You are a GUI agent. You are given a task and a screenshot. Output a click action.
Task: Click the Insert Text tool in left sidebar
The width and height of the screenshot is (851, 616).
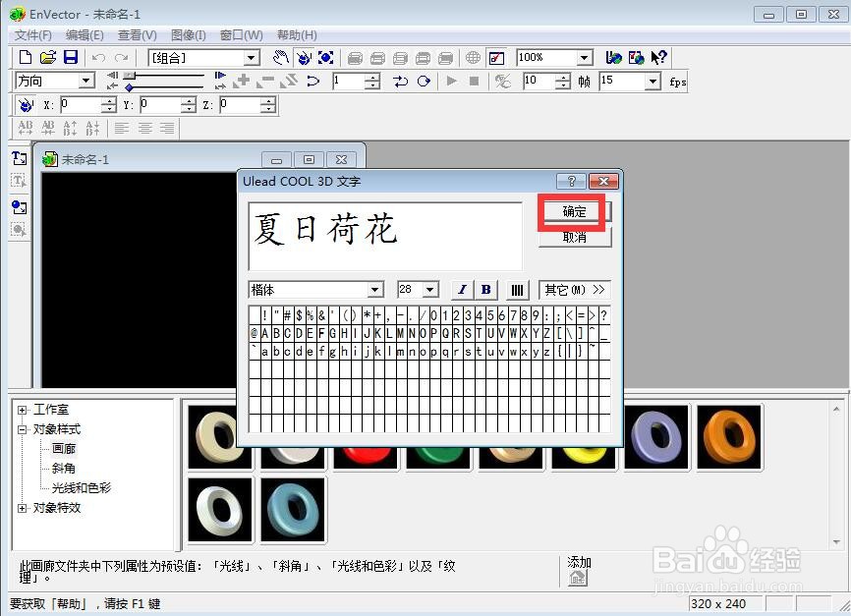[19, 158]
